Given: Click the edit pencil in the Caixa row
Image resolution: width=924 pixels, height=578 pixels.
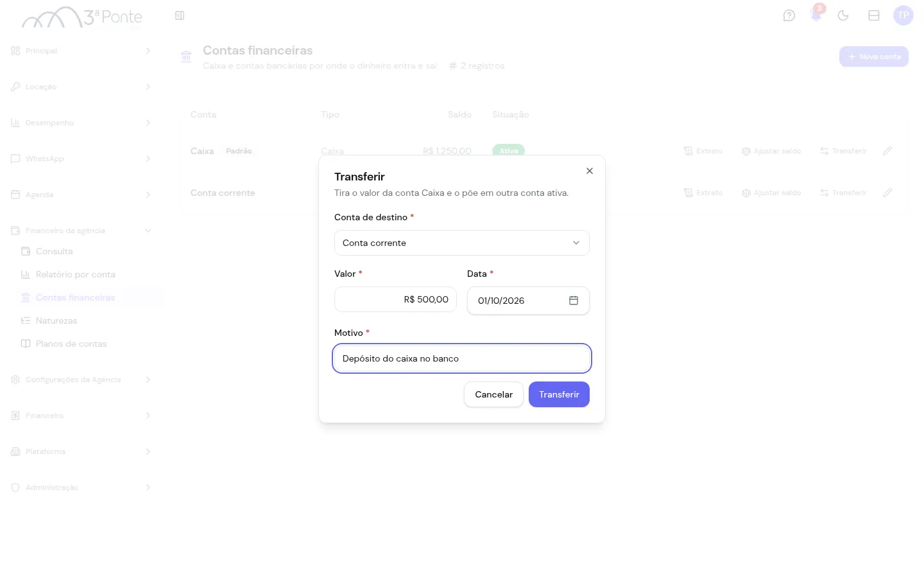Looking at the screenshot, I should pyautogui.click(x=887, y=151).
